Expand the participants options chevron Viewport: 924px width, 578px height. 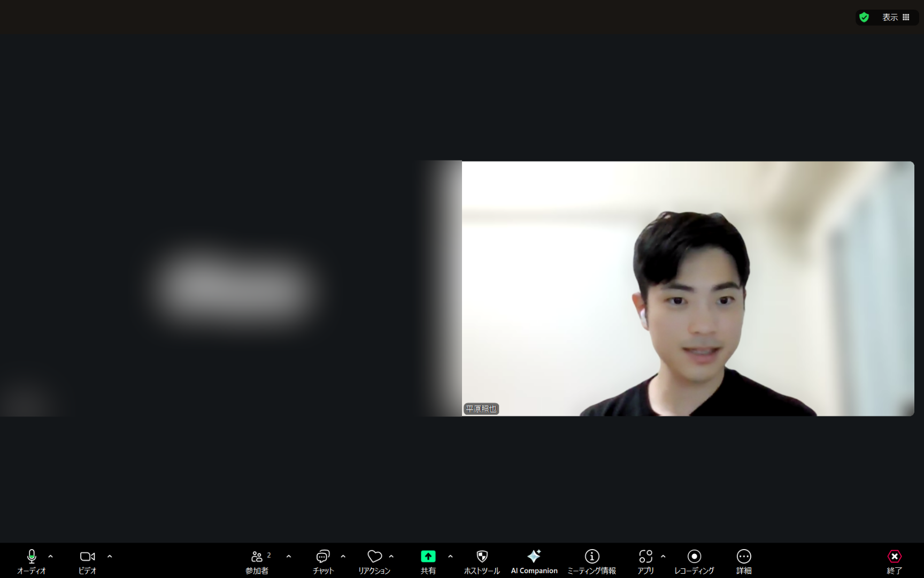click(289, 557)
